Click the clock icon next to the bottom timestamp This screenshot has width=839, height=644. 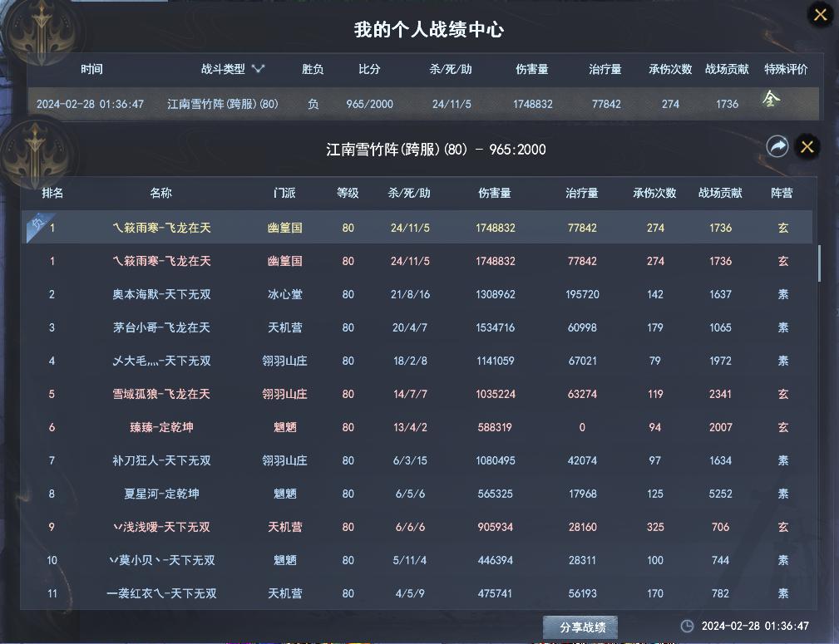[x=687, y=626]
